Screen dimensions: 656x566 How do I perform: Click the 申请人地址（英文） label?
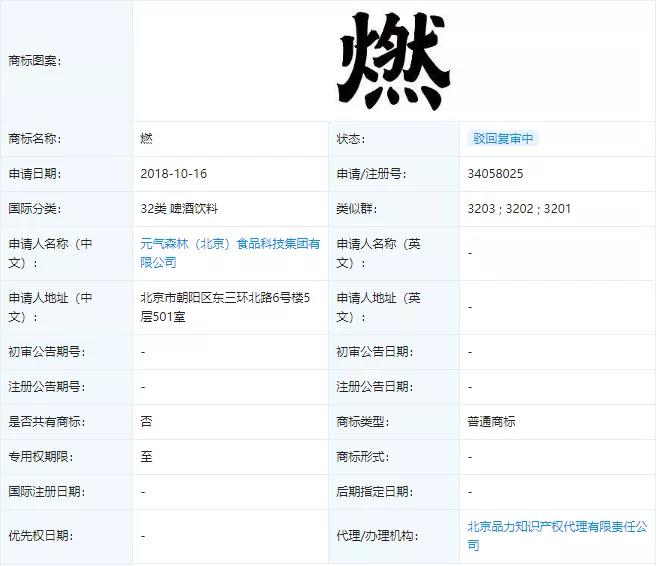tap(379, 307)
